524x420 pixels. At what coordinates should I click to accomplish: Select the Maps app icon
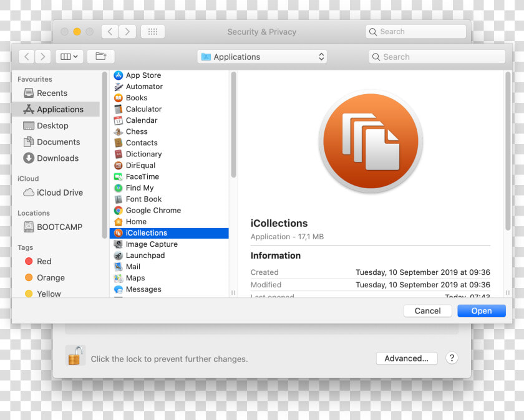pyautogui.click(x=119, y=278)
